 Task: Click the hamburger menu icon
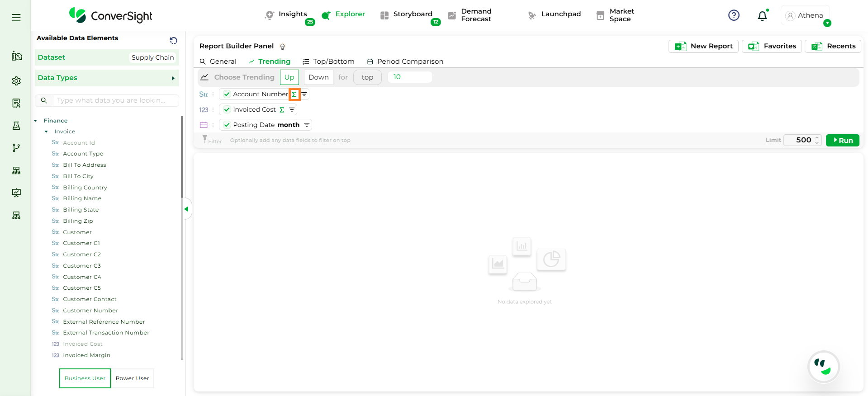point(16,18)
